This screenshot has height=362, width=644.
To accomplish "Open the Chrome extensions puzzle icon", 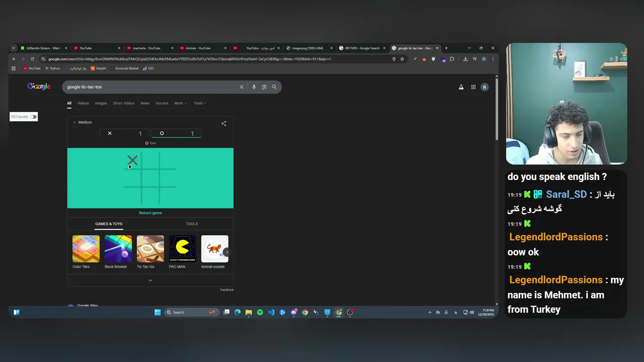I will pyautogui.click(x=452, y=59).
